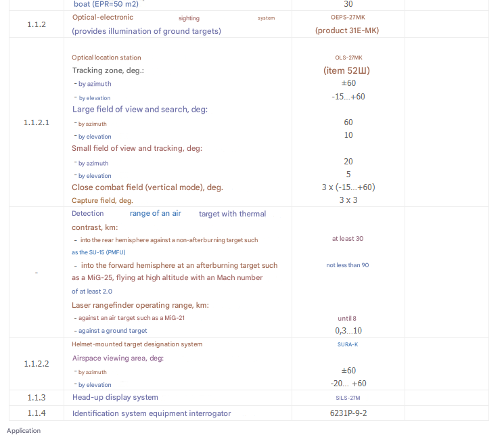Click row number 1.1.2
This screenshot has height=437, width=504.
pyautogui.click(x=36, y=24)
